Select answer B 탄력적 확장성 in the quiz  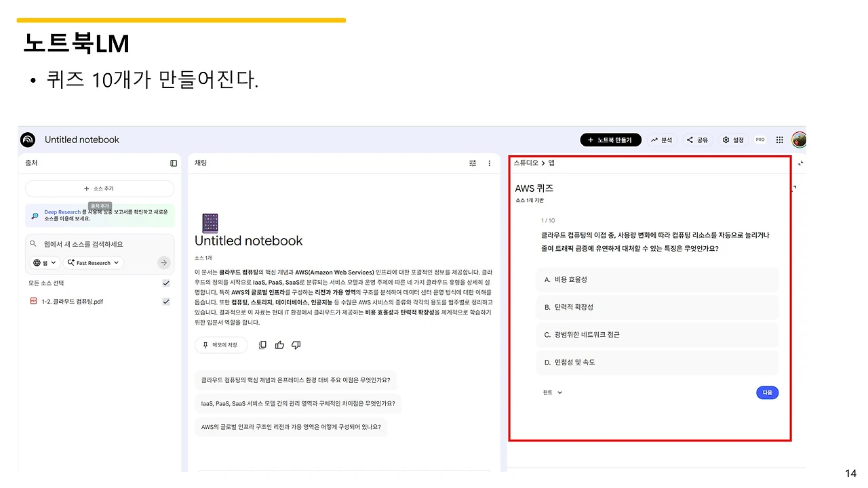(656, 306)
